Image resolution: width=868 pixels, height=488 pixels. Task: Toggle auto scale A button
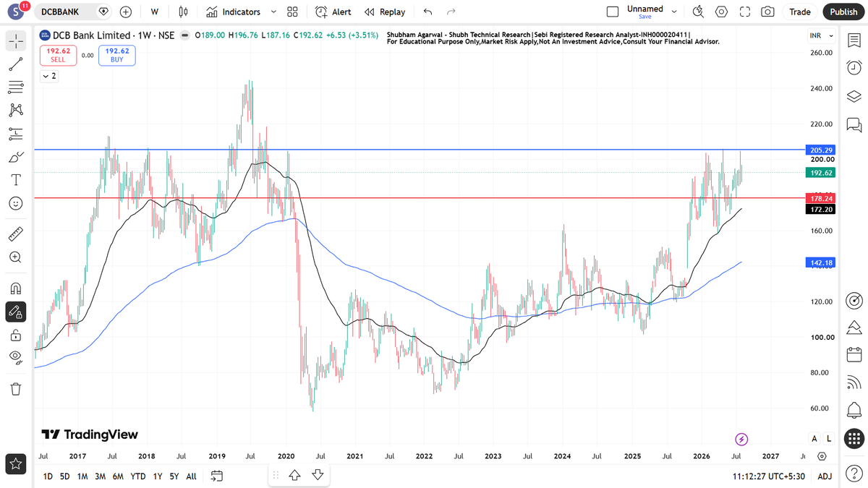tap(814, 439)
